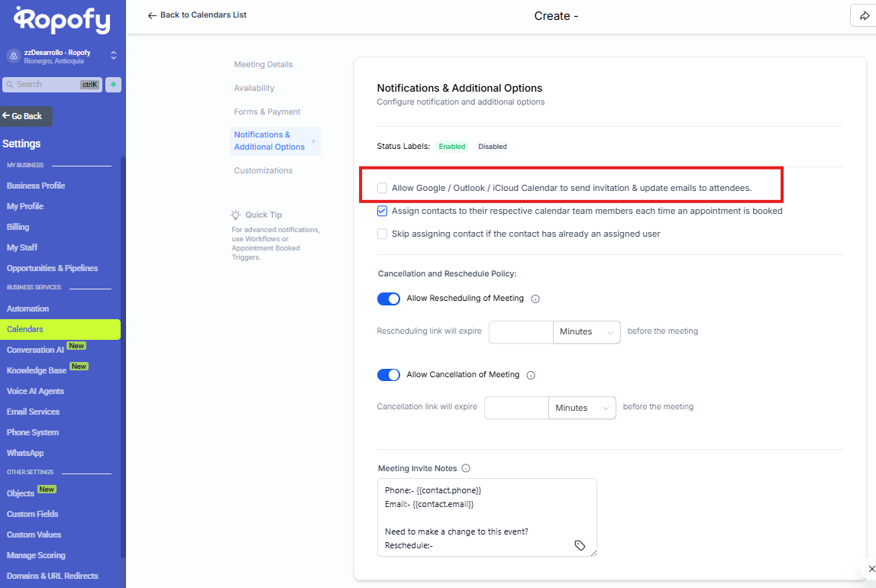Click the rescheduling link expiry number field
This screenshot has width=876, height=588.
pos(521,332)
